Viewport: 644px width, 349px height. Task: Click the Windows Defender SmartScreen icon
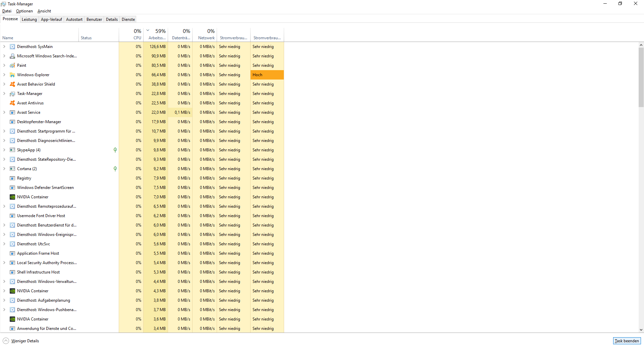point(12,188)
